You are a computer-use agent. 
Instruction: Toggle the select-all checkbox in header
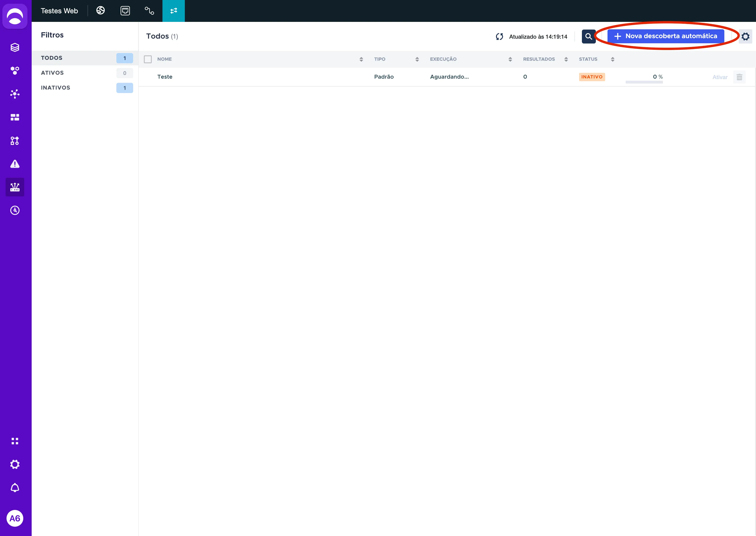(148, 59)
